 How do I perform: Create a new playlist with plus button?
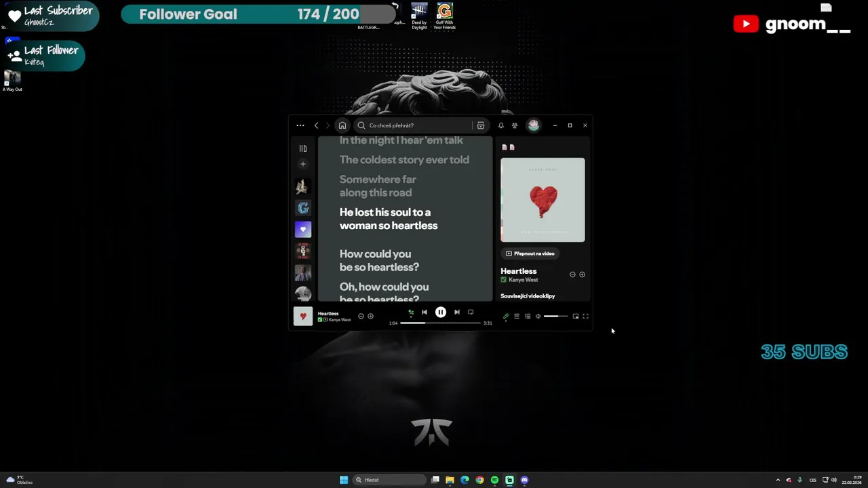(x=303, y=164)
